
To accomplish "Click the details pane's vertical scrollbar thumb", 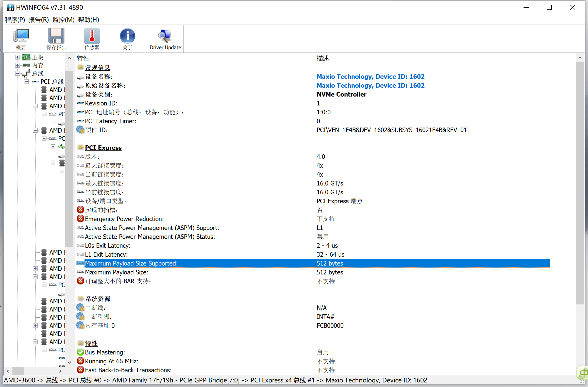I will click(x=580, y=183).
